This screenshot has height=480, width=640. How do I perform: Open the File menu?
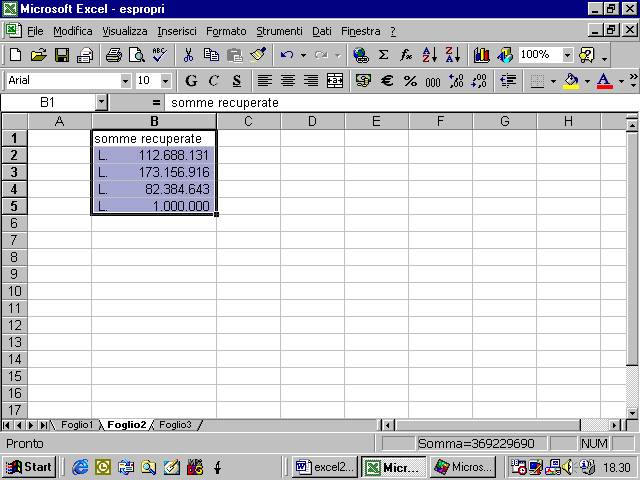tap(35, 31)
